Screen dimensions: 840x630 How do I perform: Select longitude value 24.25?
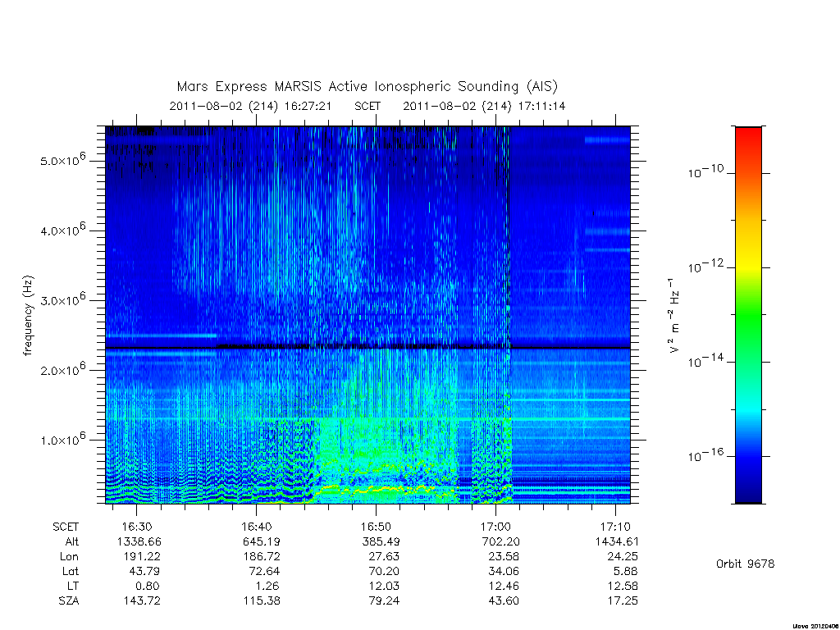[x=623, y=557]
